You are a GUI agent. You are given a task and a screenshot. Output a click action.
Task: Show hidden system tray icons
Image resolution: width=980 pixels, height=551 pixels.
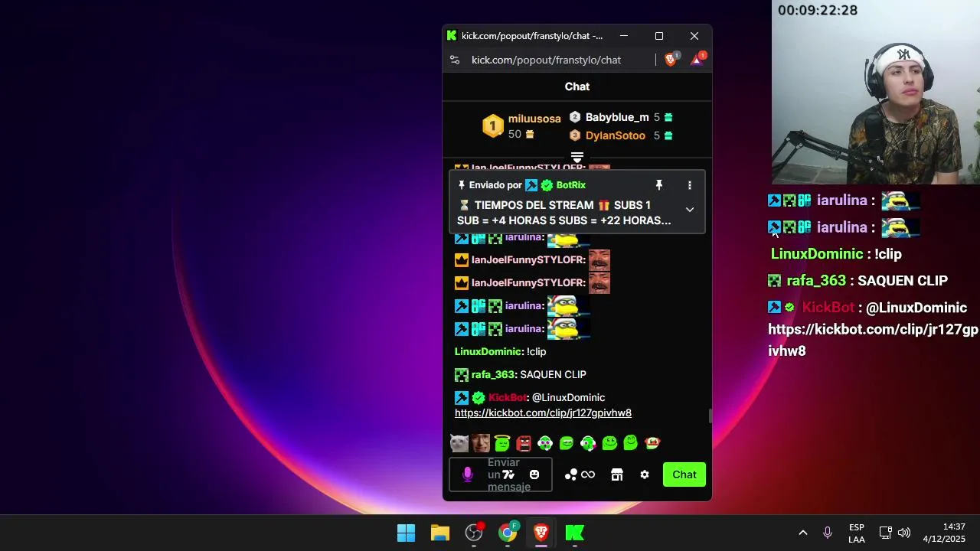(802, 533)
